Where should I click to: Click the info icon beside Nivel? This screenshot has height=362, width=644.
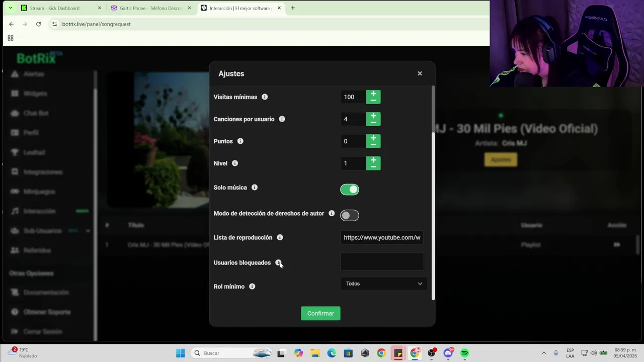point(235,163)
